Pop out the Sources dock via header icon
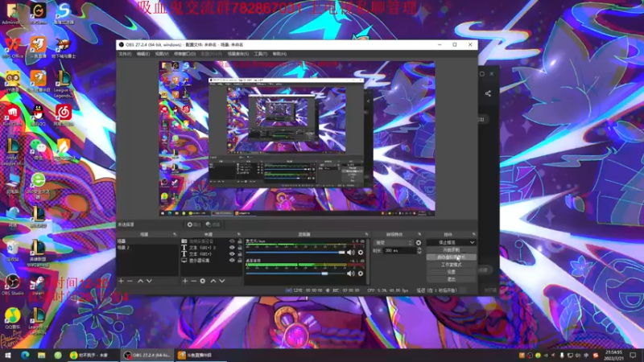 click(x=238, y=234)
